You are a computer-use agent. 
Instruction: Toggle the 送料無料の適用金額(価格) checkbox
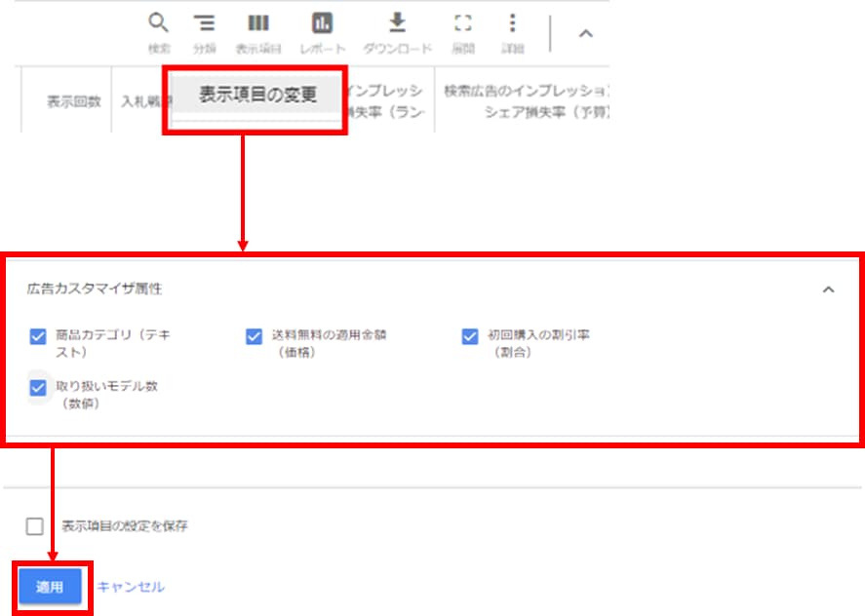click(x=255, y=336)
